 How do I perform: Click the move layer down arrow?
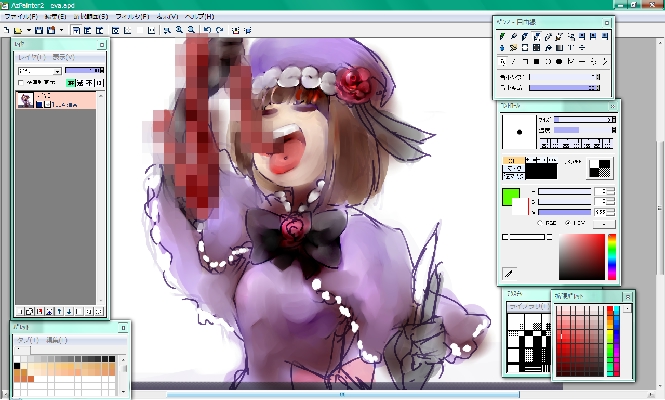click(69, 311)
